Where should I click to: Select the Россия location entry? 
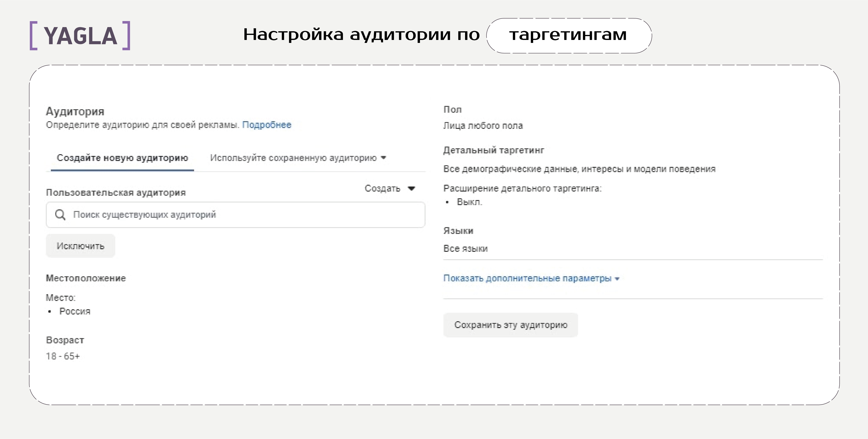[x=75, y=311]
